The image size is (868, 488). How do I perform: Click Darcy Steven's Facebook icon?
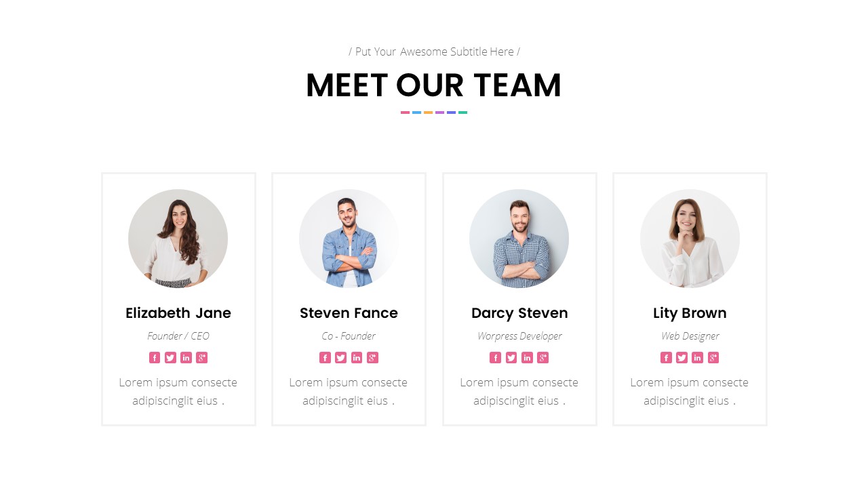(496, 358)
